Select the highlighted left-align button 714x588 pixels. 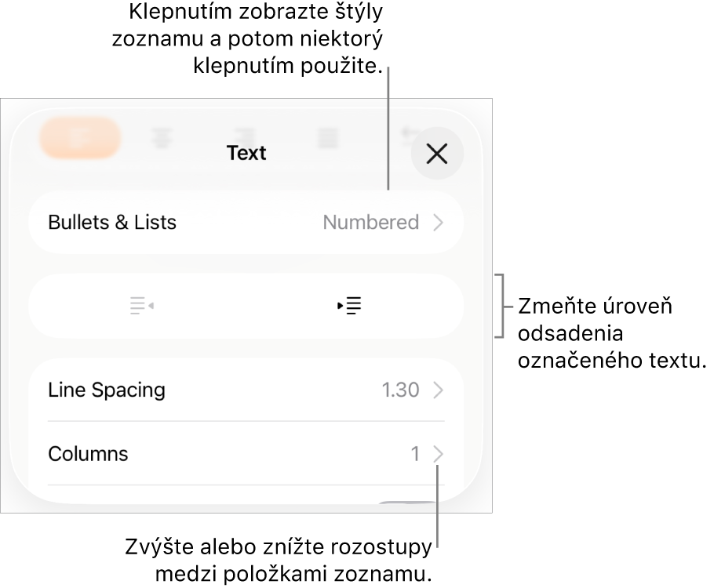point(80,139)
